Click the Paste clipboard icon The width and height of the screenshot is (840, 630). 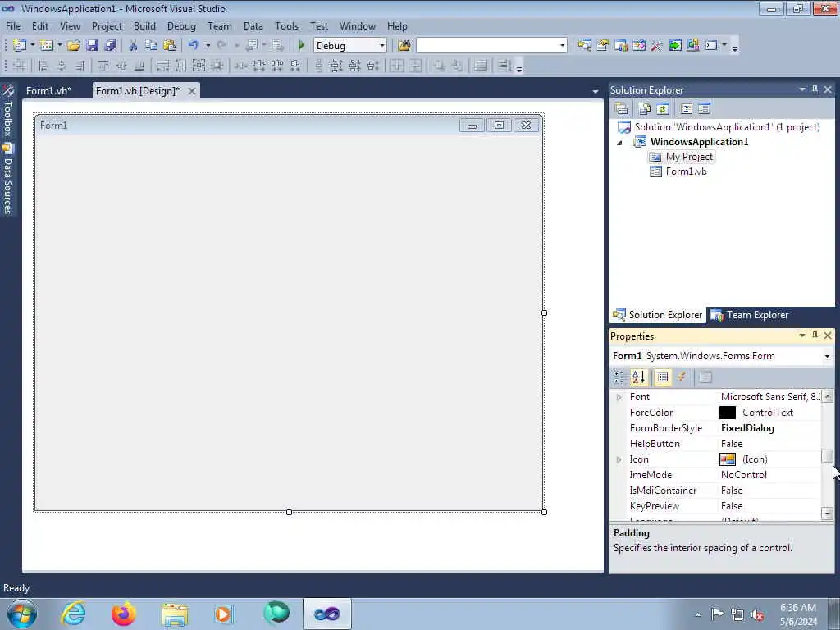tap(170, 46)
